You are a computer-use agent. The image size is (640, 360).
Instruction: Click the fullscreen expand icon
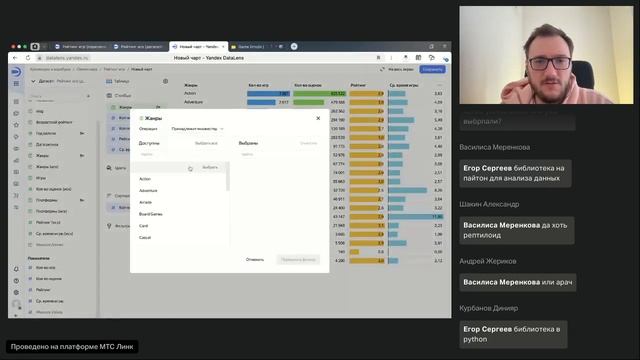382,69
